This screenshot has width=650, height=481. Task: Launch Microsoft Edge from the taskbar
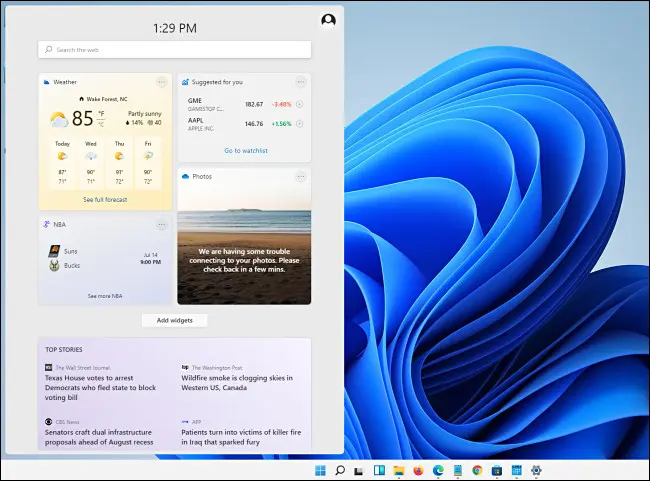click(x=437, y=470)
